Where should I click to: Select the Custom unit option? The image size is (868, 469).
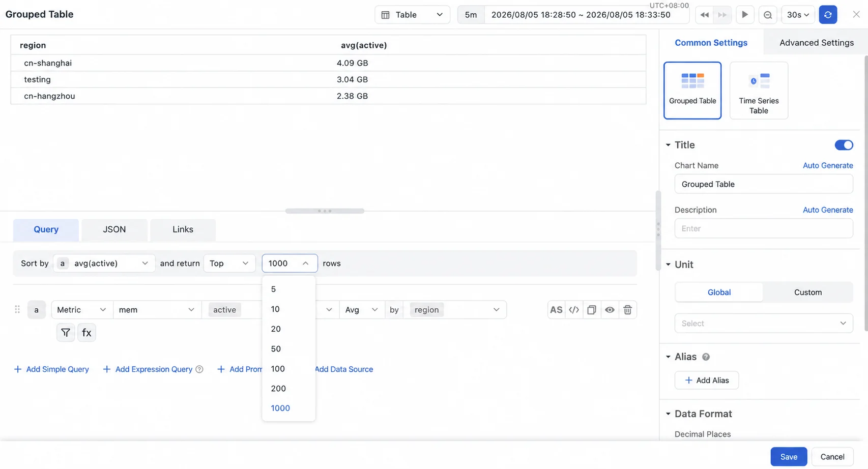pyautogui.click(x=807, y=292)
